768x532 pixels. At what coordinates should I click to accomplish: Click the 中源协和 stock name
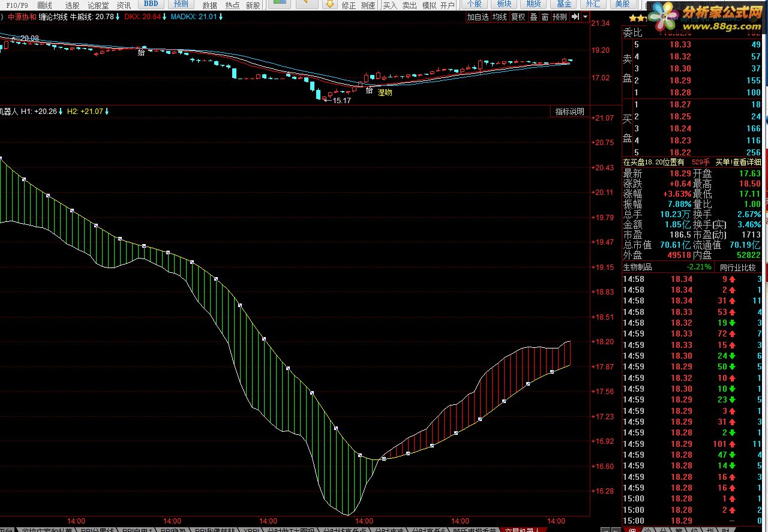[22, 17]
